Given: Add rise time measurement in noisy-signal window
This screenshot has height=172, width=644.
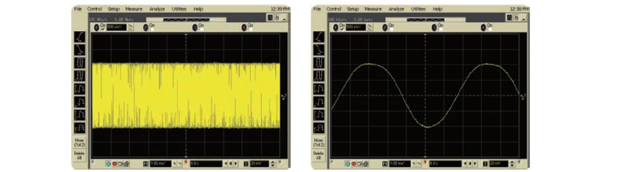Looking at the screenshot, I should (x=80, y=37).
